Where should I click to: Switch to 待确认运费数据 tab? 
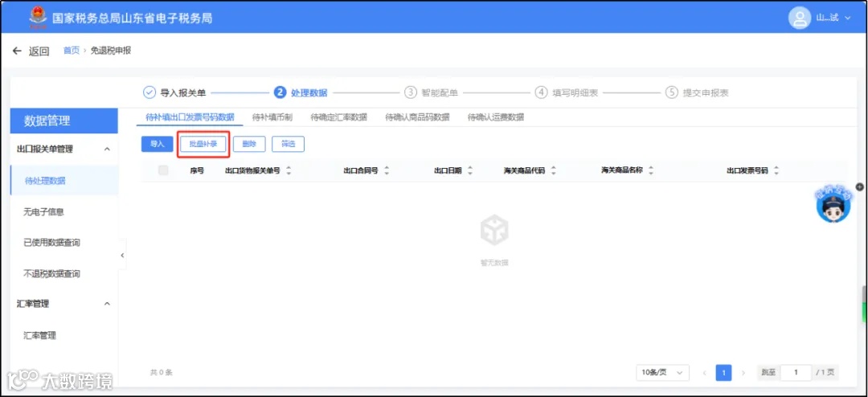(x=495, y=117)
